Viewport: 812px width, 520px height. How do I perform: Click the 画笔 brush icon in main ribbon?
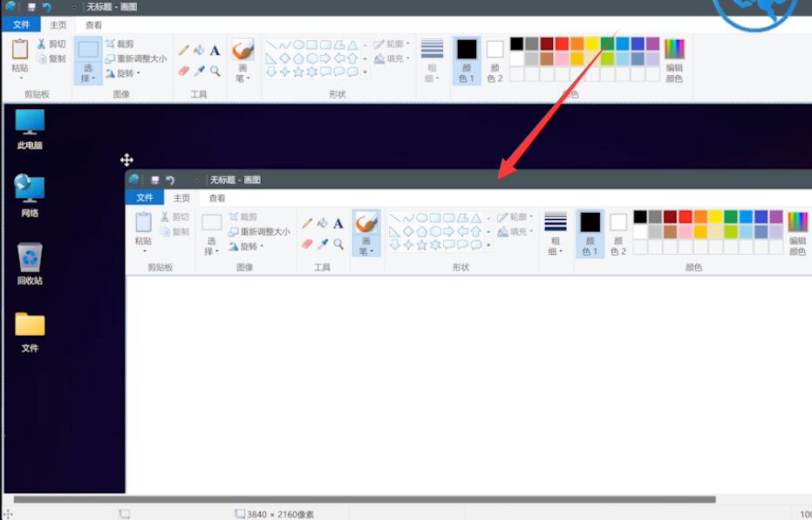click(x=242, y=50)
